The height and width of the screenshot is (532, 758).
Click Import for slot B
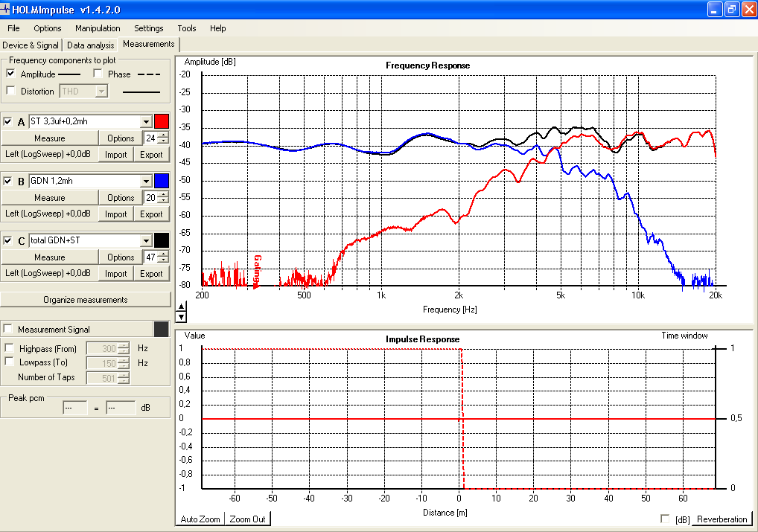115,214
